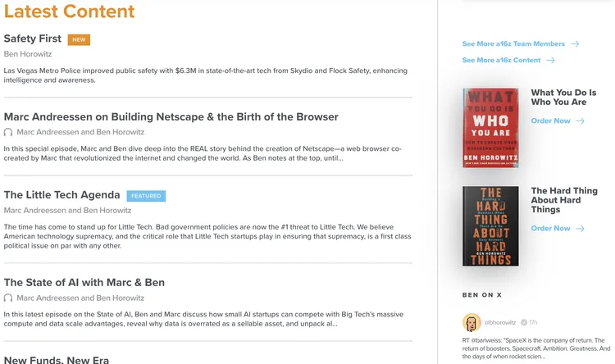The image size is (615, 364).
Task: Open Marc Andreessen on Building Netscape episode
Action: tap(171, 116)
